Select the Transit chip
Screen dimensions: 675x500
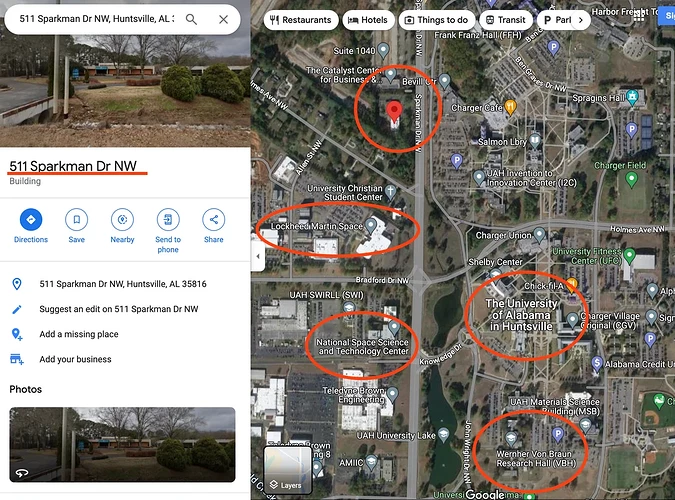pyautogui.click(x=505, y=20)
